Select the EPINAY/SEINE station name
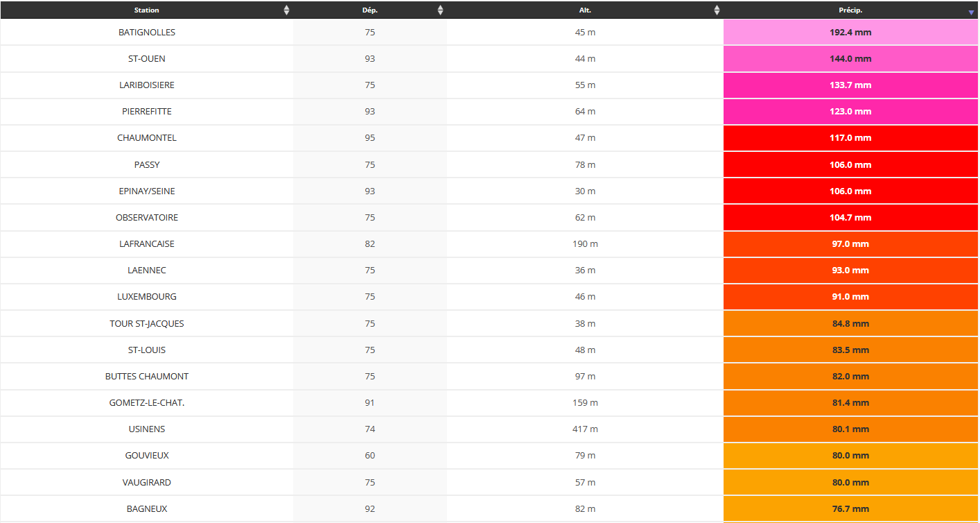This screenshot has height=523, width=980. [147, 191]
